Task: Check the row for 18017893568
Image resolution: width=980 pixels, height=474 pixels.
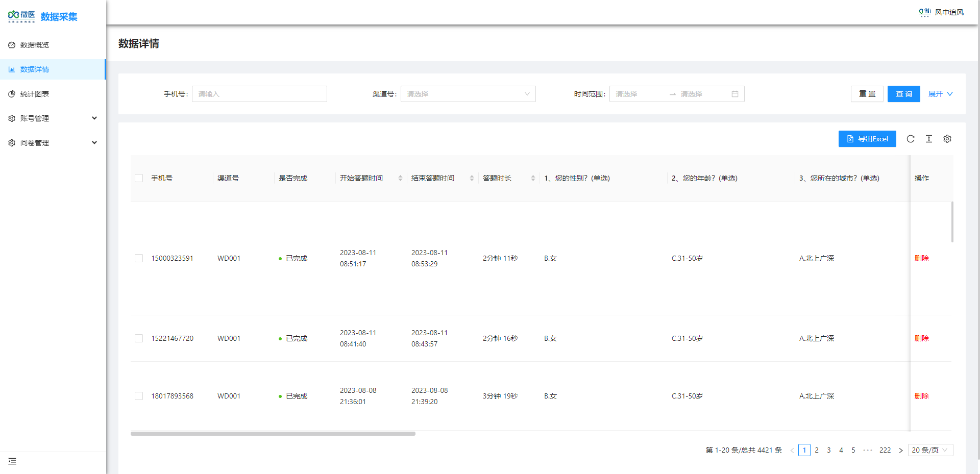Action: (x=139, y=396)
